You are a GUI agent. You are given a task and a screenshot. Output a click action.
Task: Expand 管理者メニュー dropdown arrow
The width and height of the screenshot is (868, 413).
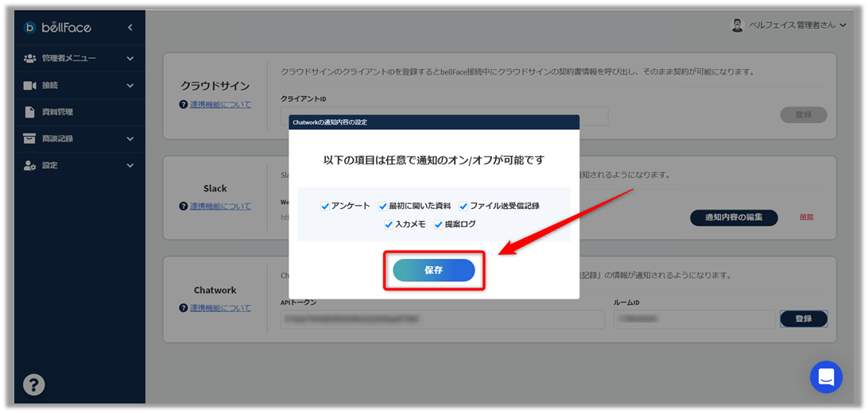pyautogui.click(x=130, y=58)
